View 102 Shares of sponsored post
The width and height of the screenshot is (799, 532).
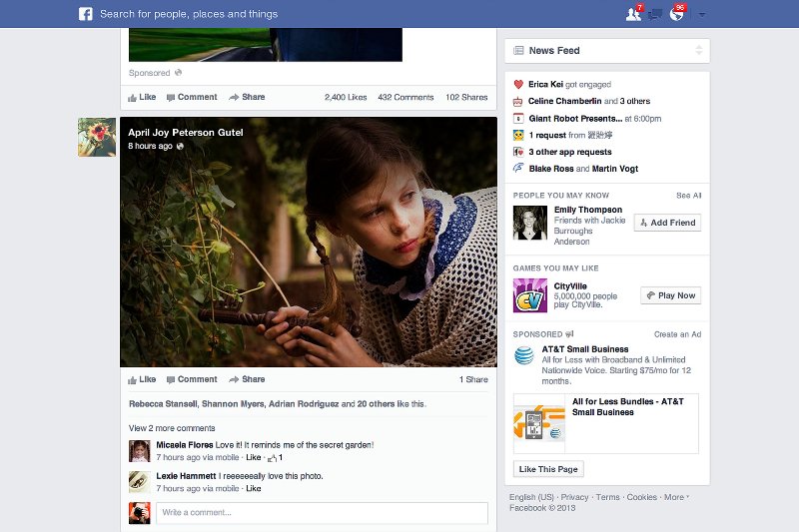click(466, 97)
